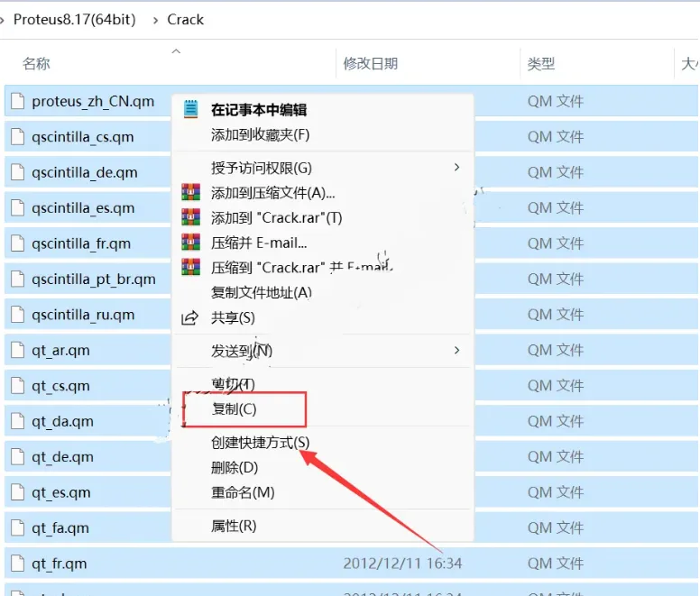Sort by the 名称 column header
This screenshot has height=596, width=700.
[36, 64]
